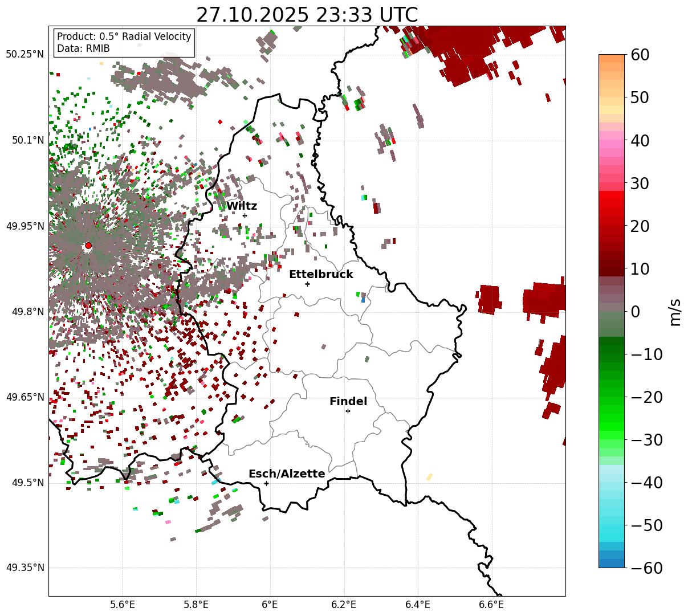Click the "Findel" city label
This screenshot has width=688, height=616.
coord(348,401)
